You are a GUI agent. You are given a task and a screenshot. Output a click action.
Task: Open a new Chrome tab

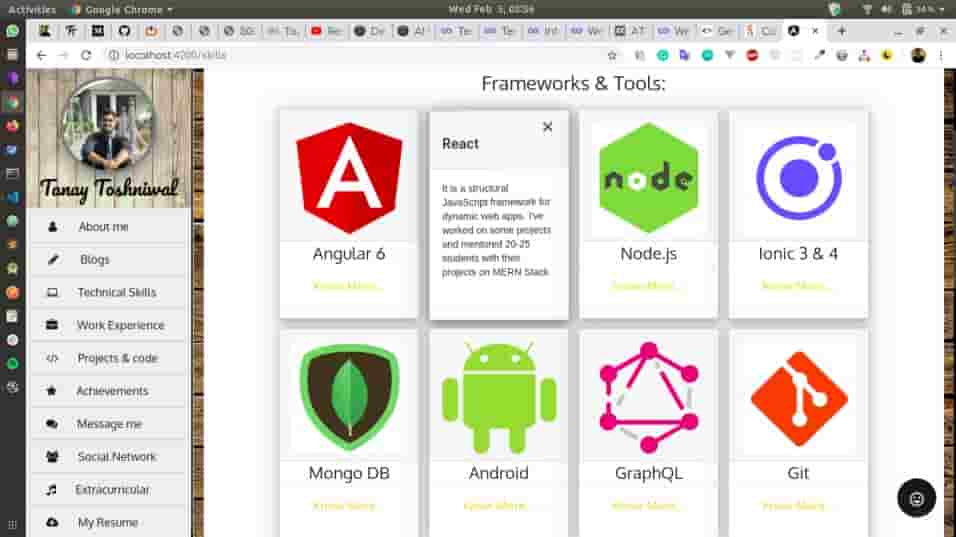pos(841,30)
